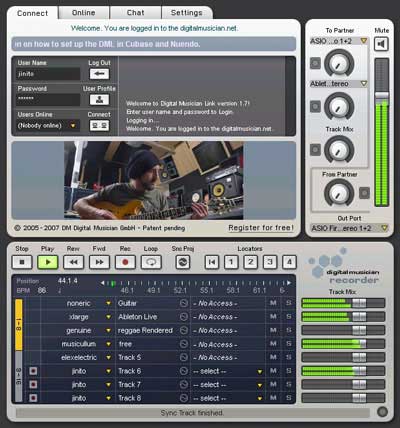
Task: Expand the Out Port ASIO dropdown
Action: [385, 228]
